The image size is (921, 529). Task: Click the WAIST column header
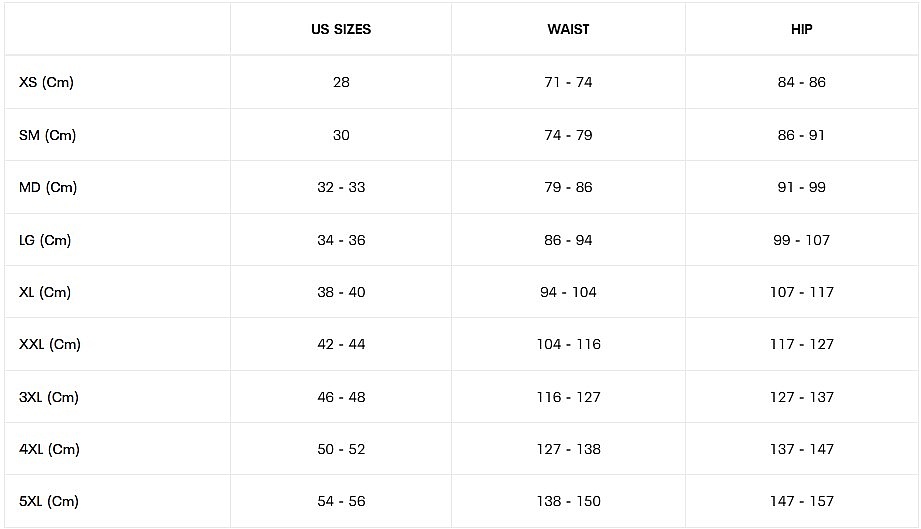coord(568,29)
